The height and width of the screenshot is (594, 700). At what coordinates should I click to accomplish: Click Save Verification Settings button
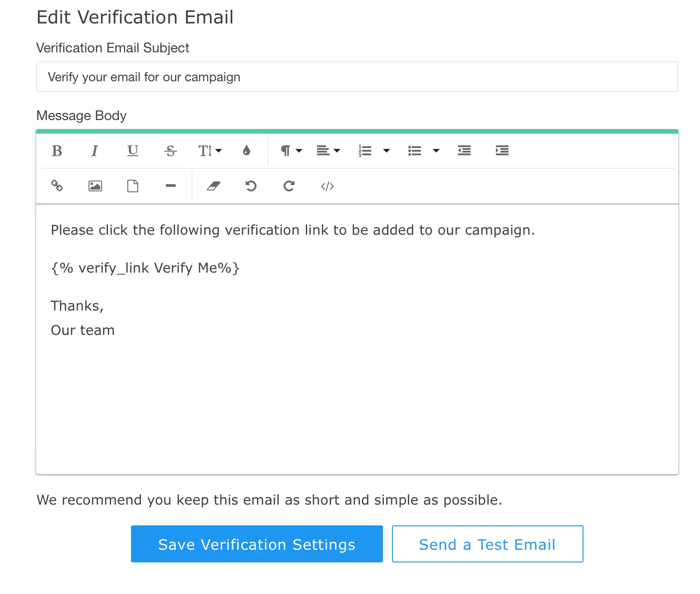click(x=257, y=544)
